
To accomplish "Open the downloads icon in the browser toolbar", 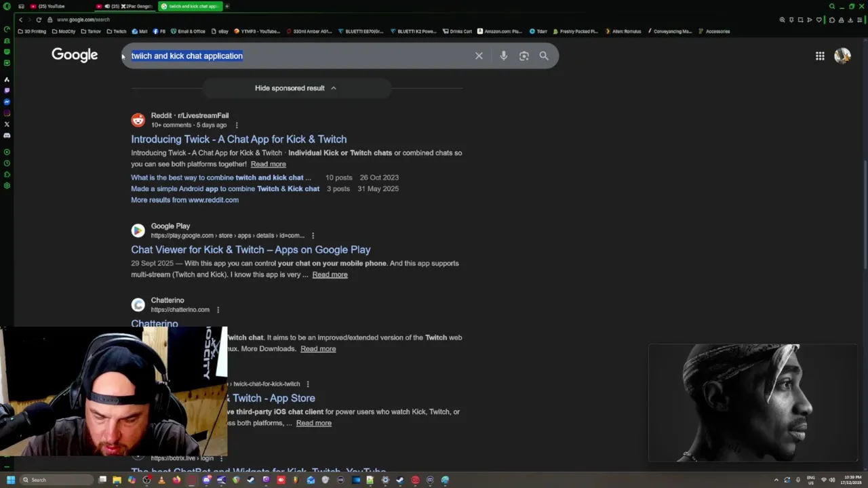I will [850, 20].
